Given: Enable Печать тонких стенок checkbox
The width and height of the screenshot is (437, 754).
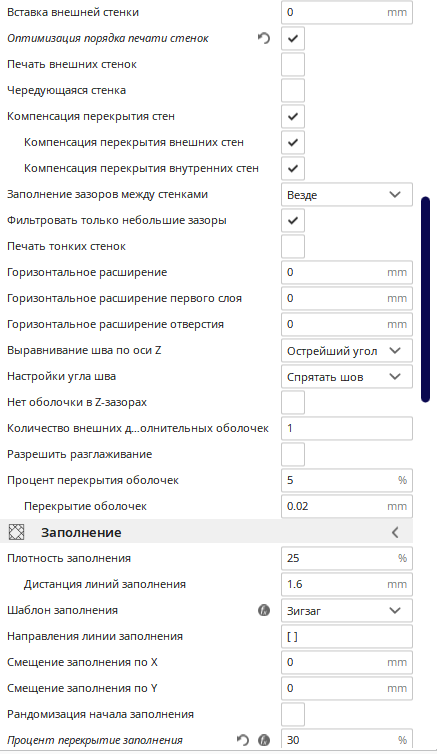Looking at the screenshot, I should (x=293, y=246).
